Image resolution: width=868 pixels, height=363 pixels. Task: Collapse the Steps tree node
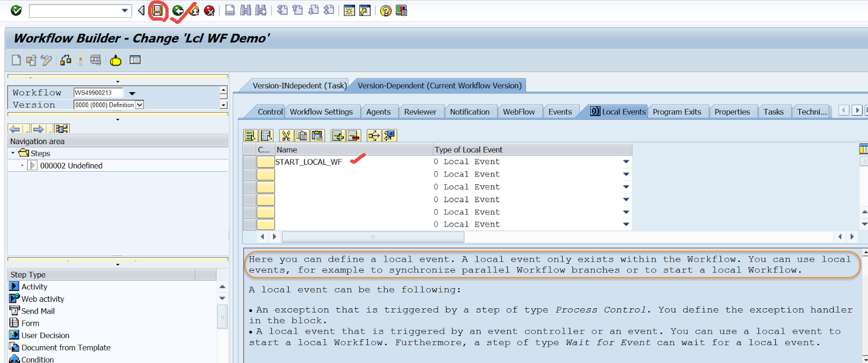13,153
